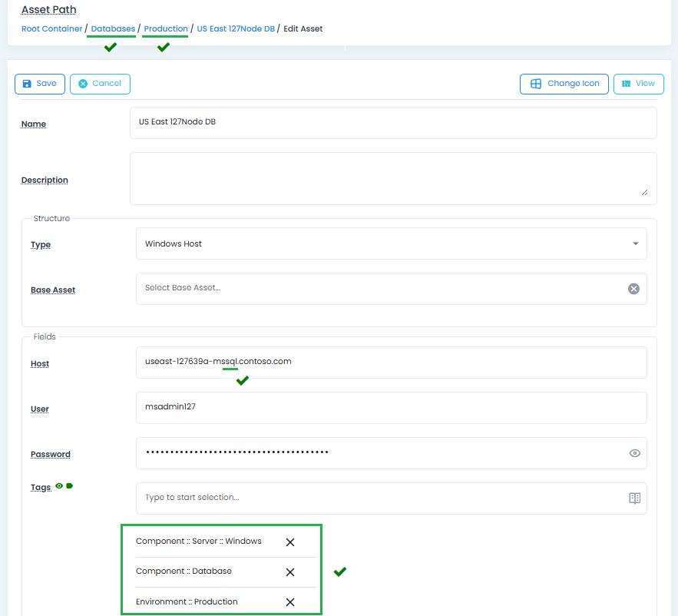Clear the Base Asset selection icon
The height and width of the screenshot is (616, 678).
(633, 289)
